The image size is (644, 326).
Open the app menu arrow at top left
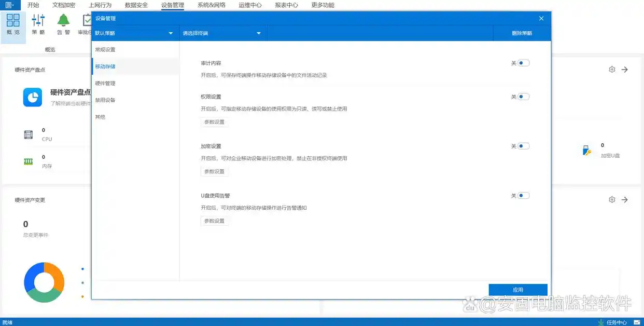13,5
